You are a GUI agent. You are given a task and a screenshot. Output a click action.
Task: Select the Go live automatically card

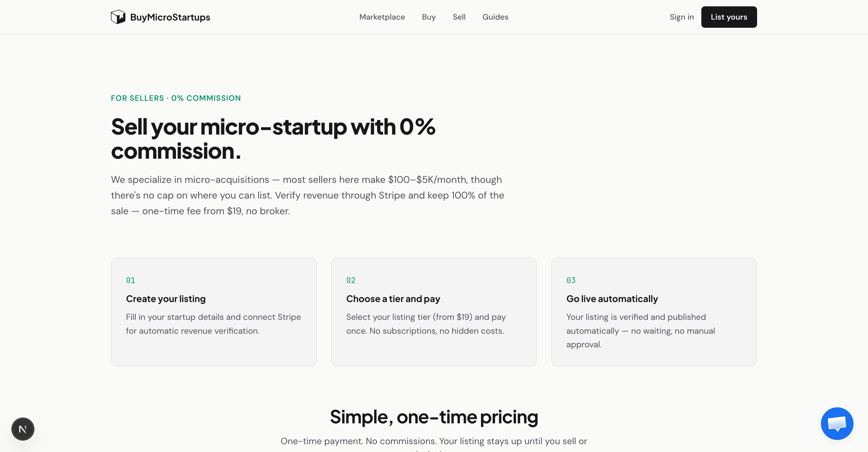[654, 312]
